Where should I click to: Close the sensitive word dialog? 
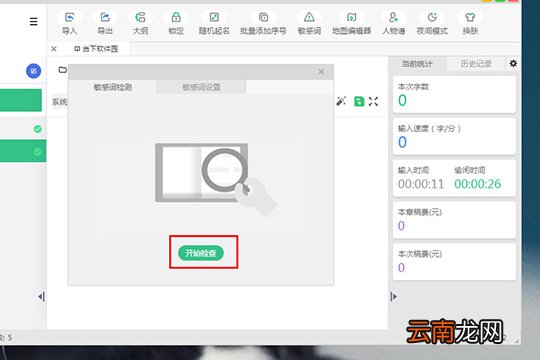(x=321, y=72)
